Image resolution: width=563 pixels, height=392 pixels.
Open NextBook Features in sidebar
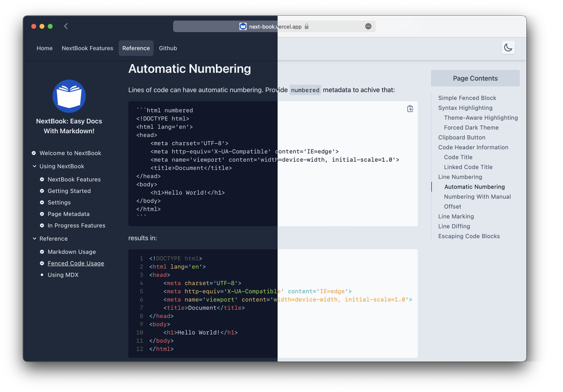click(74, 179)
